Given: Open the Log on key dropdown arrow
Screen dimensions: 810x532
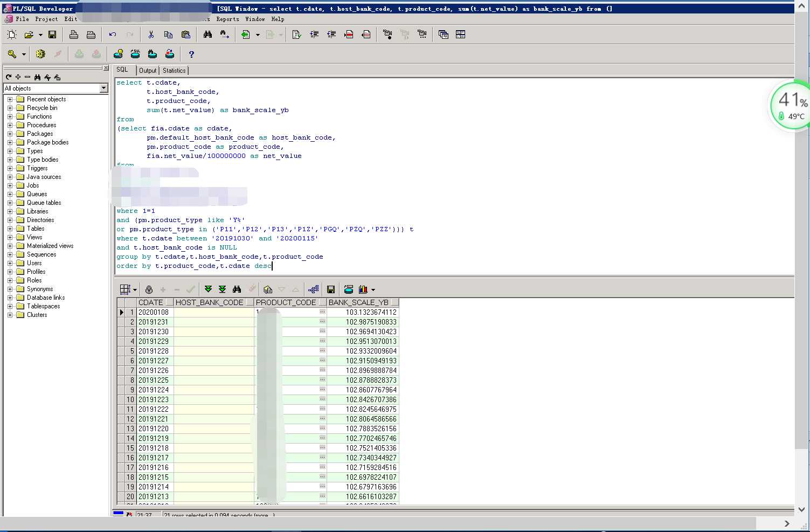Looking at the screenshot, I should (x=24, y=54).
